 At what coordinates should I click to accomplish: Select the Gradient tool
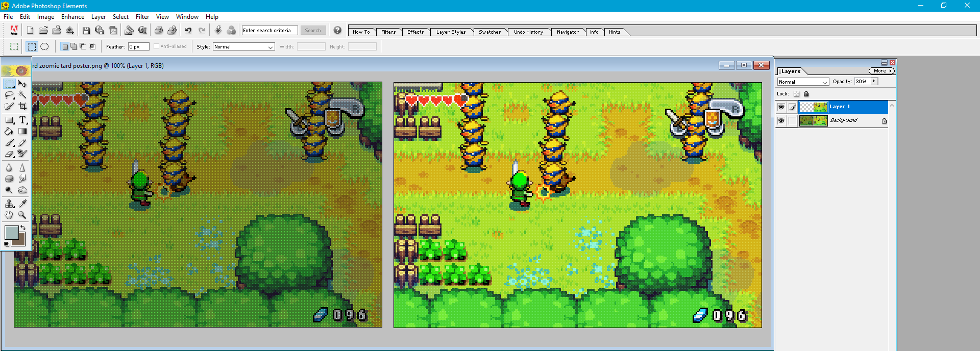(x=22, y=131)
